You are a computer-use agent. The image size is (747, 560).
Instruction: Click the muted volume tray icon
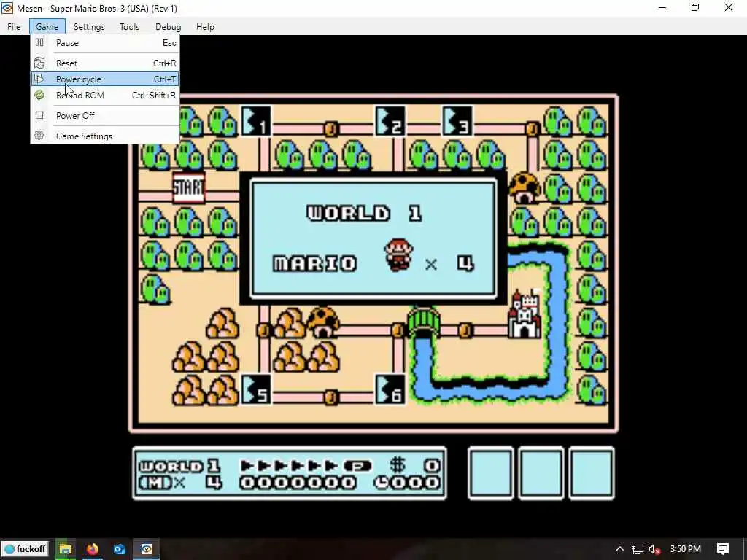click(655, 549)
